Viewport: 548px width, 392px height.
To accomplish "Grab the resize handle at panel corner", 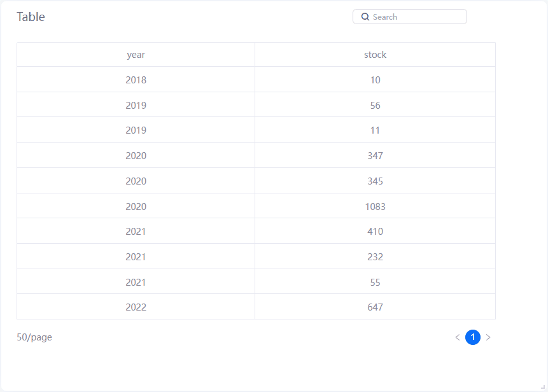I will (542, 386).
